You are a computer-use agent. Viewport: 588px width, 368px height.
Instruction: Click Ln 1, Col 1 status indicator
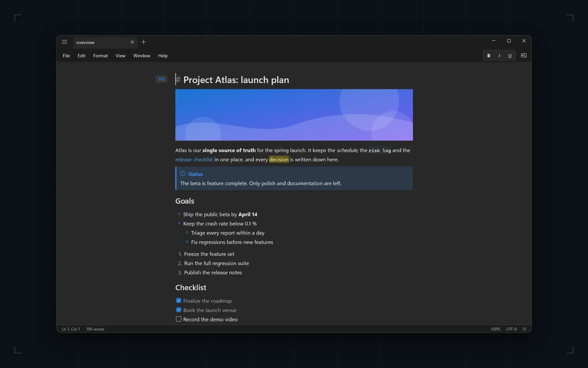click(71, 329)
